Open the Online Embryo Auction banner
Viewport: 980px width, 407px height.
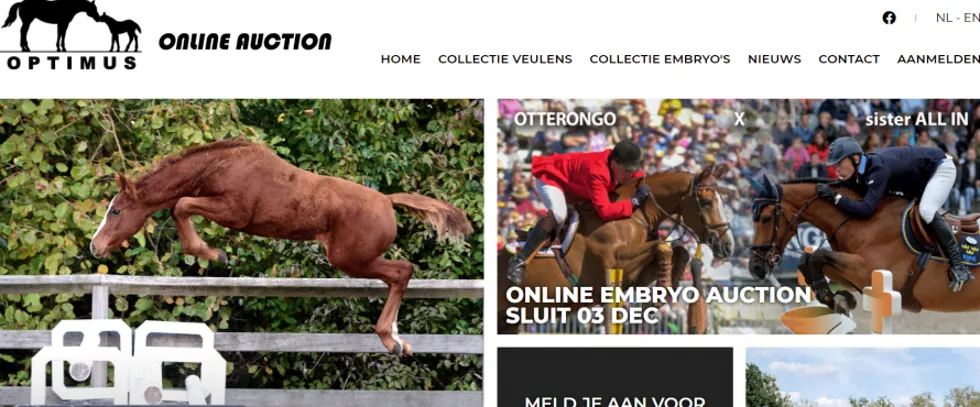tap(739, 216)
